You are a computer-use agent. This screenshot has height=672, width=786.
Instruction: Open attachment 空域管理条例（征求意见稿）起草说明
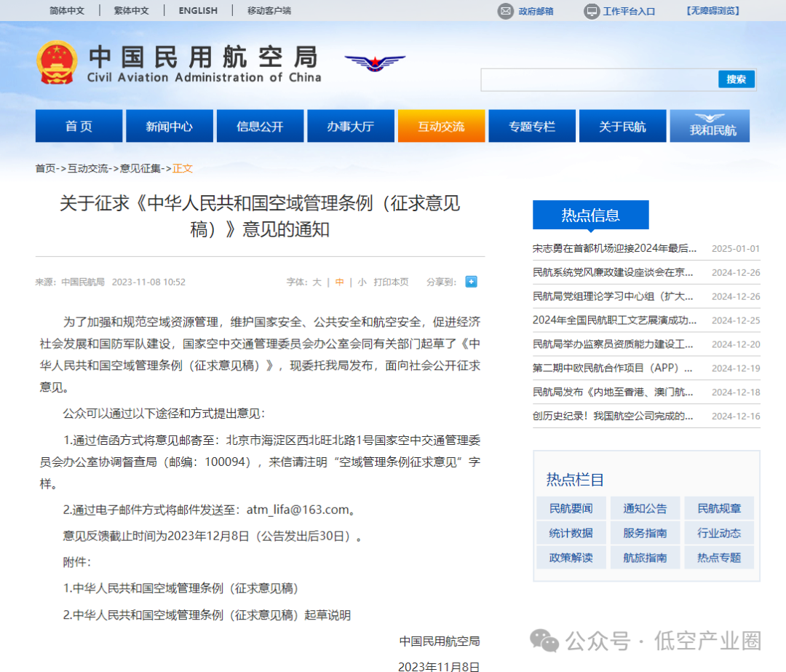pyautogui.click(x=207, y=615)
